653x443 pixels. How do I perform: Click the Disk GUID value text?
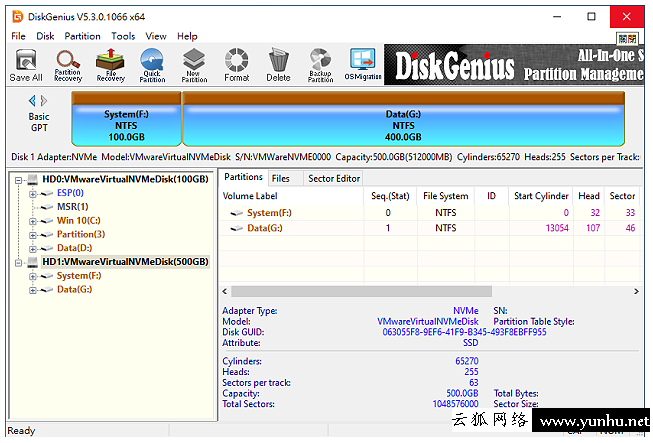tap(464, 332)
